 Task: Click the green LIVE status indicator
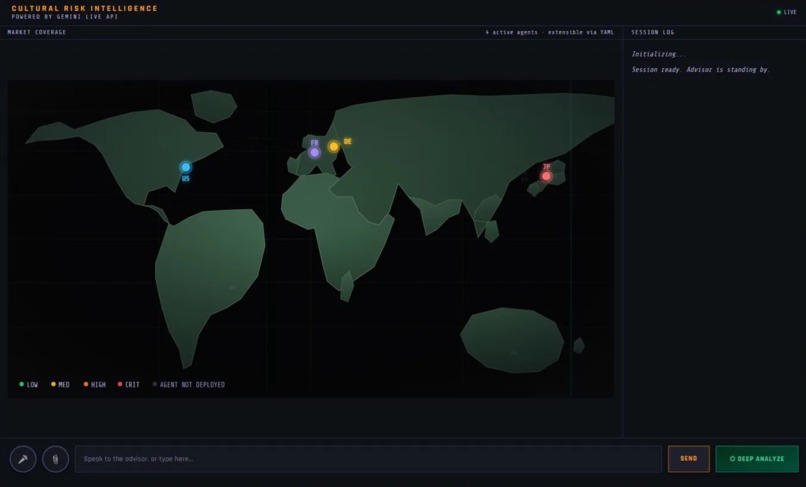point(786,12)
